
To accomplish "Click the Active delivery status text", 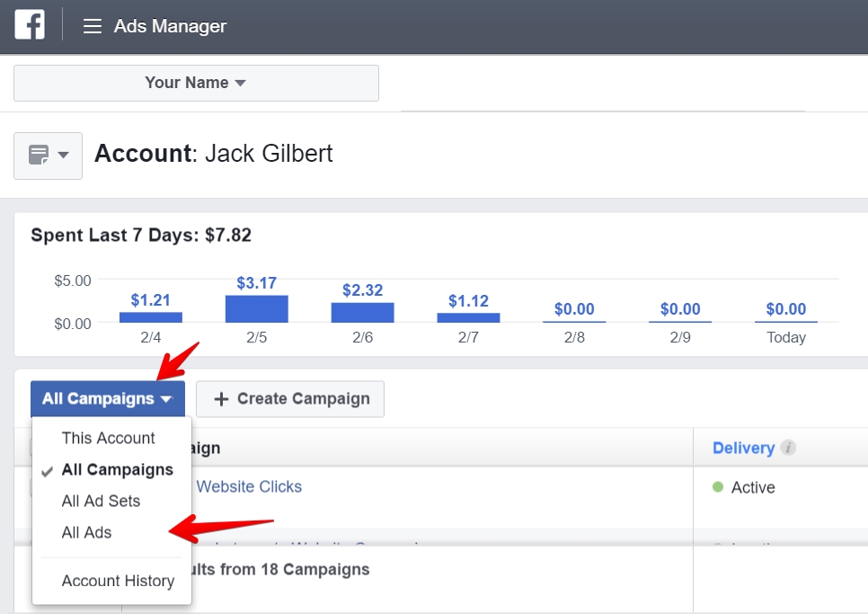I will [753, 487].
